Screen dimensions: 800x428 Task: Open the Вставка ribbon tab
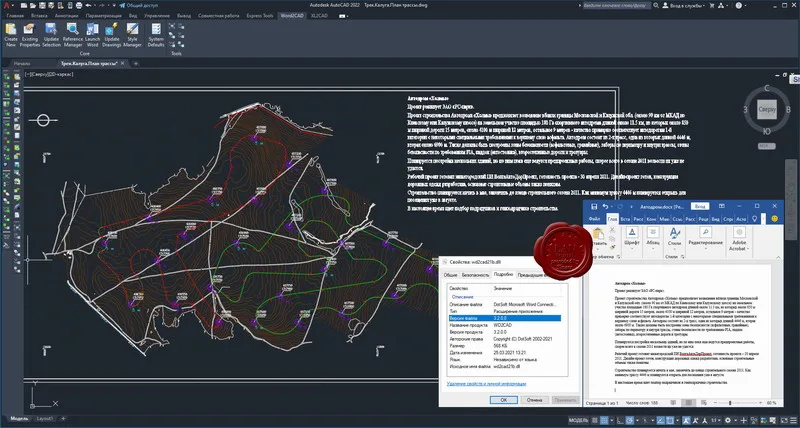[39, 16]
